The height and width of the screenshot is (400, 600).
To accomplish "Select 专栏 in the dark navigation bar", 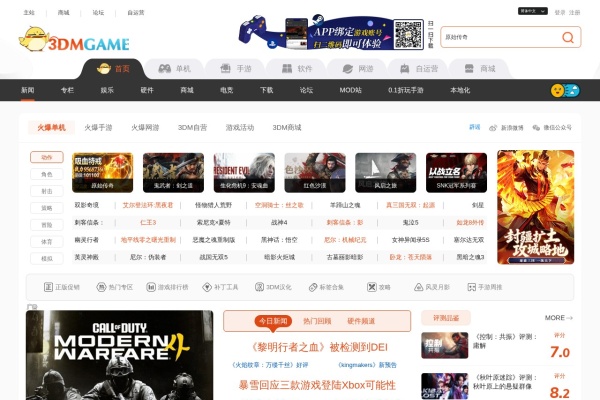I will (67, 90).
